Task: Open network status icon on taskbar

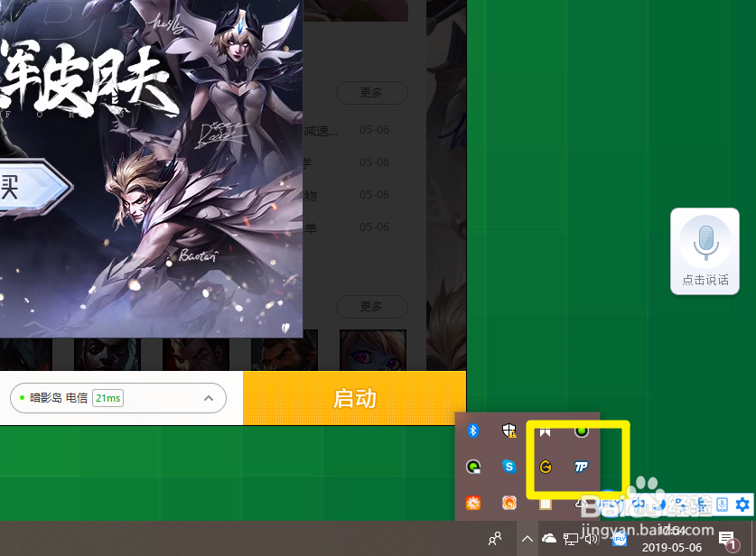Action: pyautogui.click(x=571, y=539)
